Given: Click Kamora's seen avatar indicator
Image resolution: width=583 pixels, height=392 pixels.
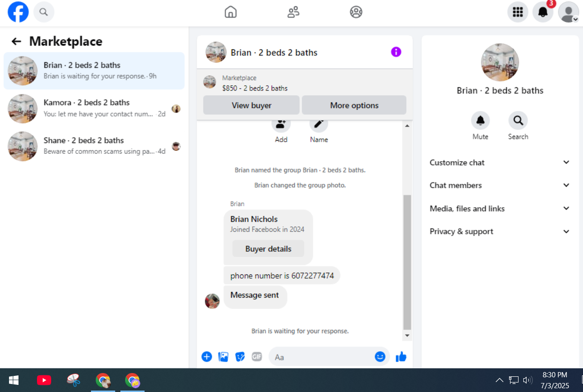Looking at the screenshot, I should pyautogui.click(x=176, y=109).
